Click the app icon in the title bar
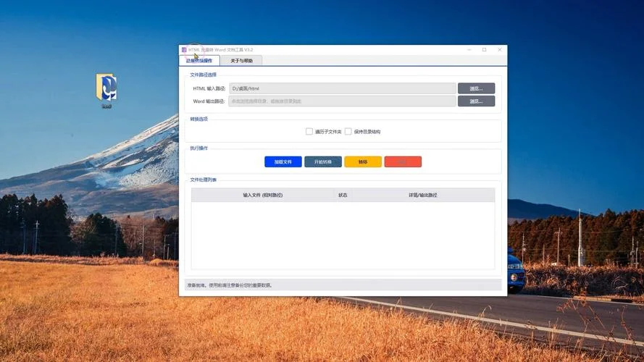This screenshot has height=362, width=644. click(x=184, y=50)
